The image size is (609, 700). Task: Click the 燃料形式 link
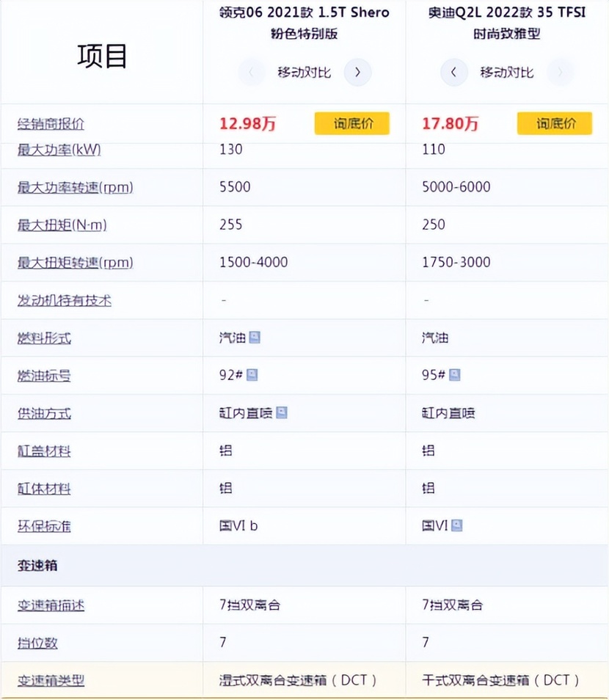coord(44,338)
